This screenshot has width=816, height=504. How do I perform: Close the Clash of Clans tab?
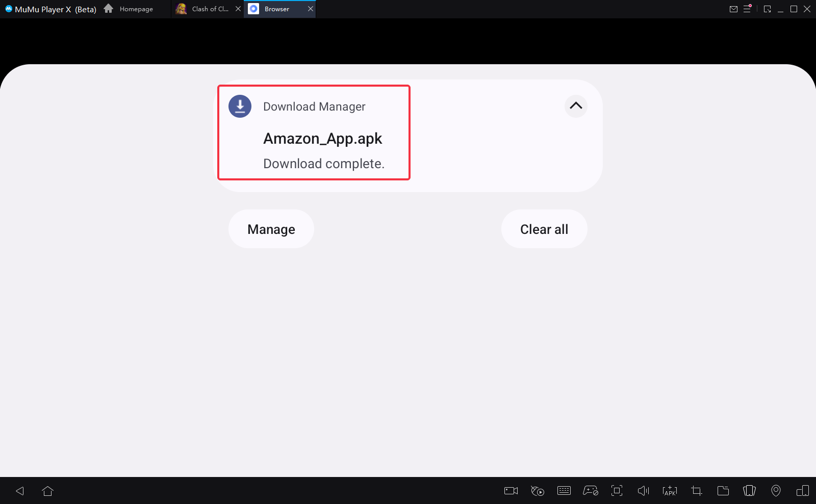coord(238,9)
